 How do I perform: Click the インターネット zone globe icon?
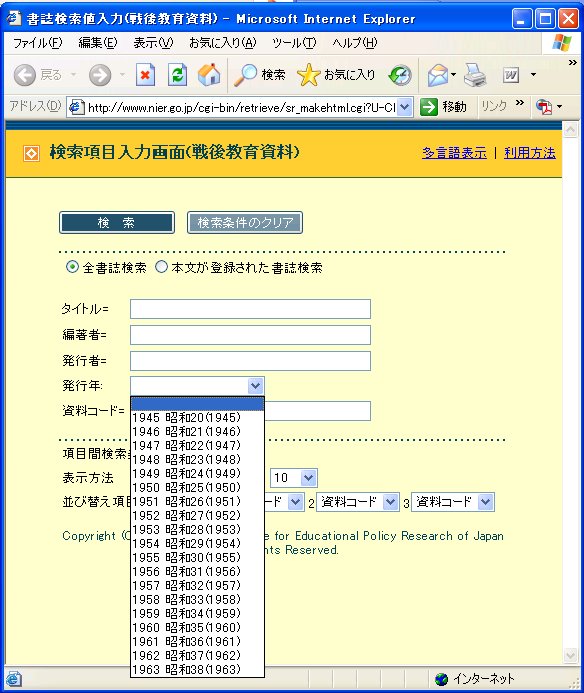click(441, 678)
